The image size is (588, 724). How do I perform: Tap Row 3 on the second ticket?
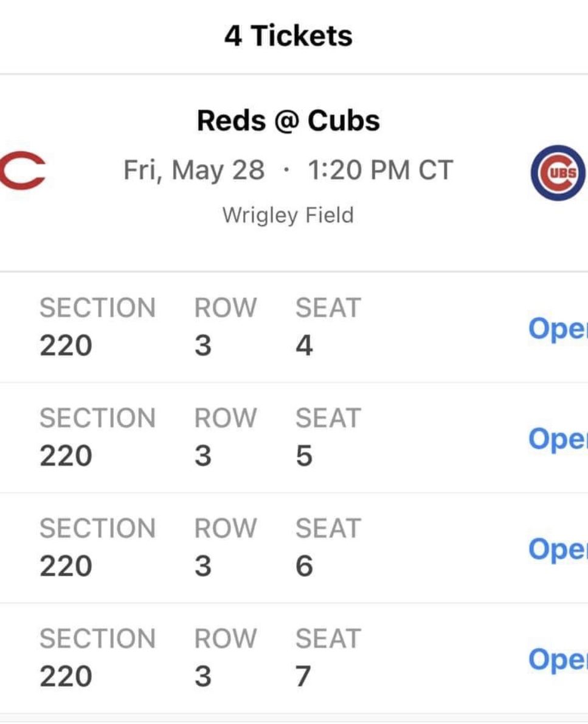click(x=204, y=455)
